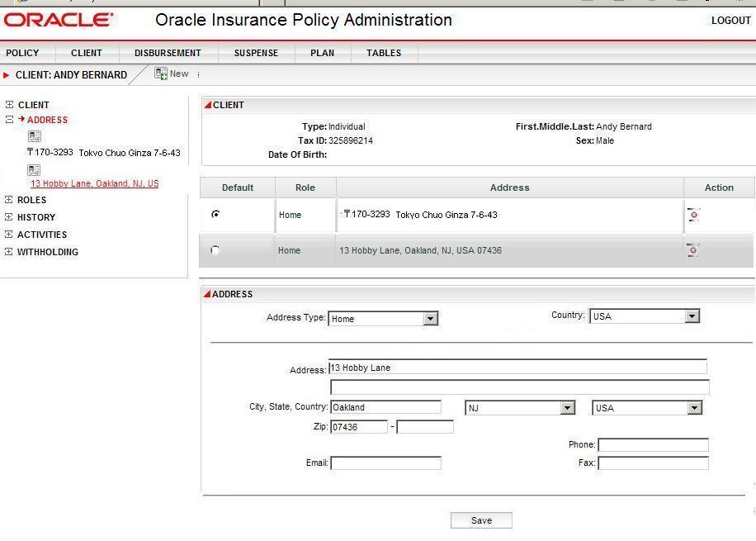Viewport: 756px width, 541px height.
Task: Open address card icon above Tokyo address
Action: point(35,136)
